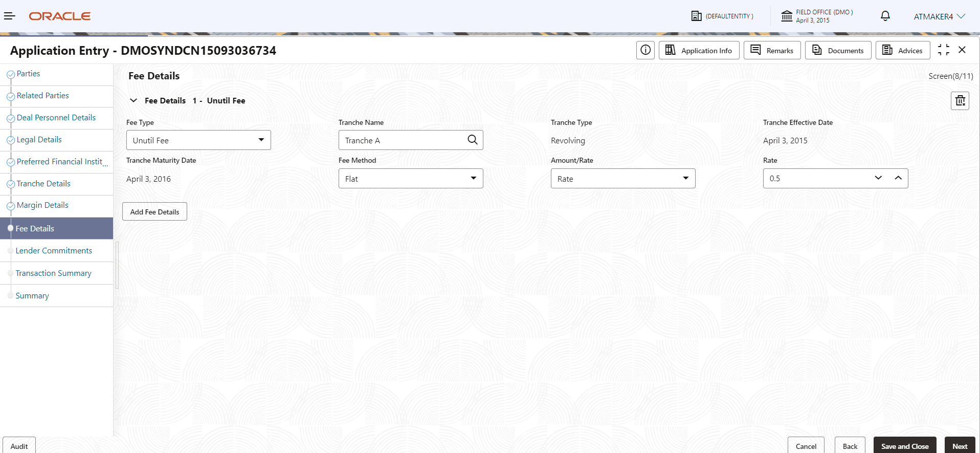Open Application Info

(x=699, y=50)
